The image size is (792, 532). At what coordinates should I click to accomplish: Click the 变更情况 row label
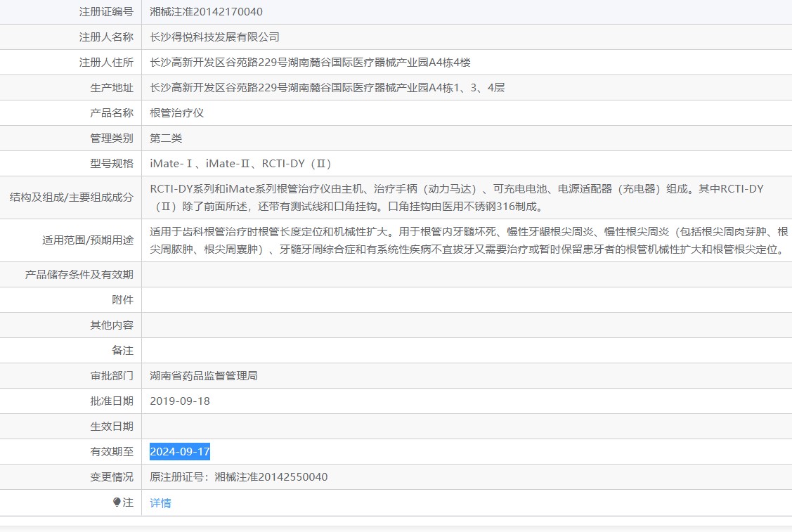[x=112, y=477]
